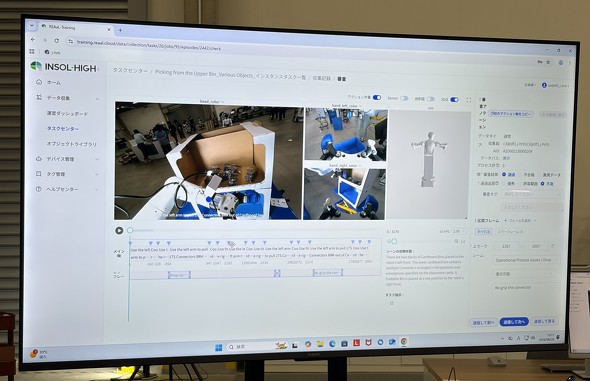Click the browser address bar URL
590x381 pixels.
click(x=149, y=45)
